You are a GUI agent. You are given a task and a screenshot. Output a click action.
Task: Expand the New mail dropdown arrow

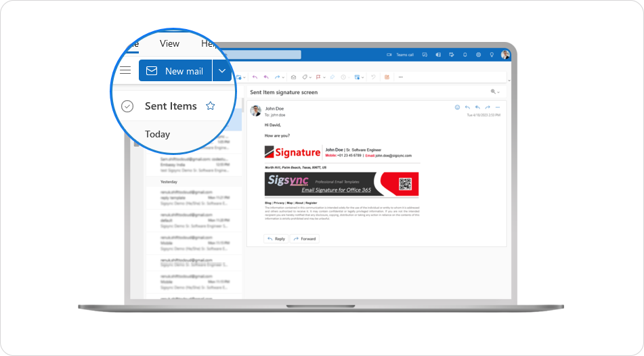(222, 71)
